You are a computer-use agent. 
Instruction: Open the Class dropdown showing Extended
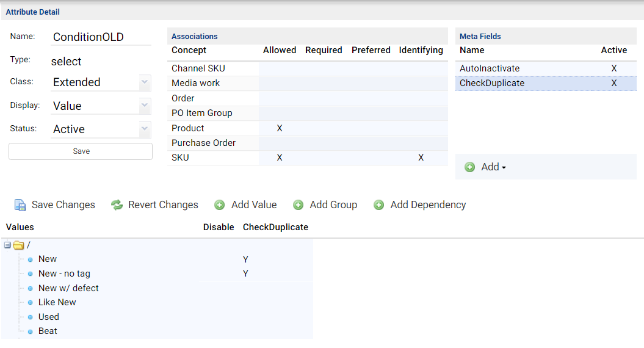click(101, 82)
